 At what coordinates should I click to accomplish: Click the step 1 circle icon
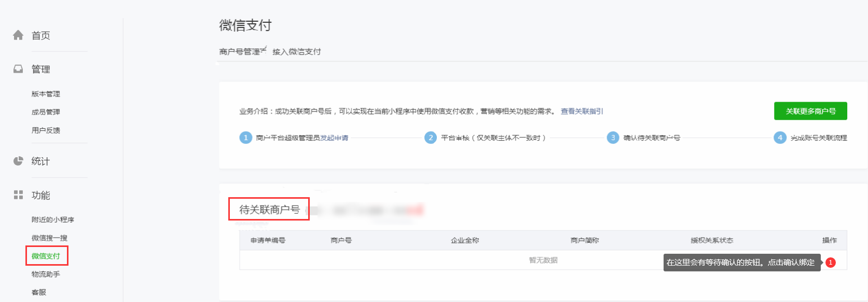[245, 138]
